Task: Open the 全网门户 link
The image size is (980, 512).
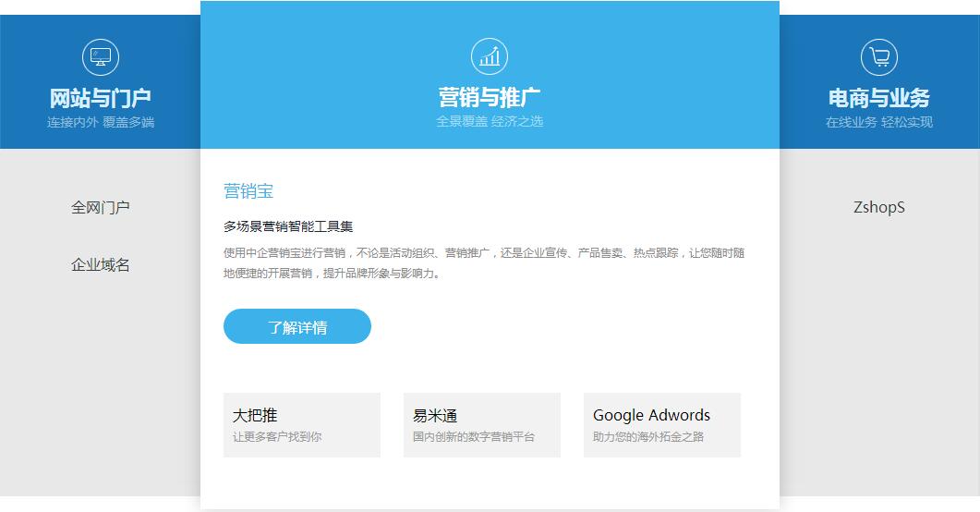Action: coord(100,207)
